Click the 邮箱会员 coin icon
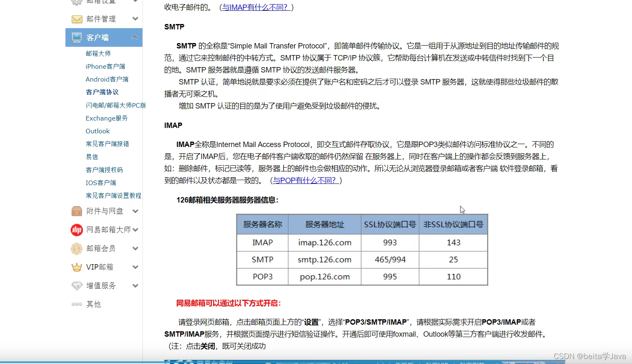This screenshot has height=364, width=632. 77,248
